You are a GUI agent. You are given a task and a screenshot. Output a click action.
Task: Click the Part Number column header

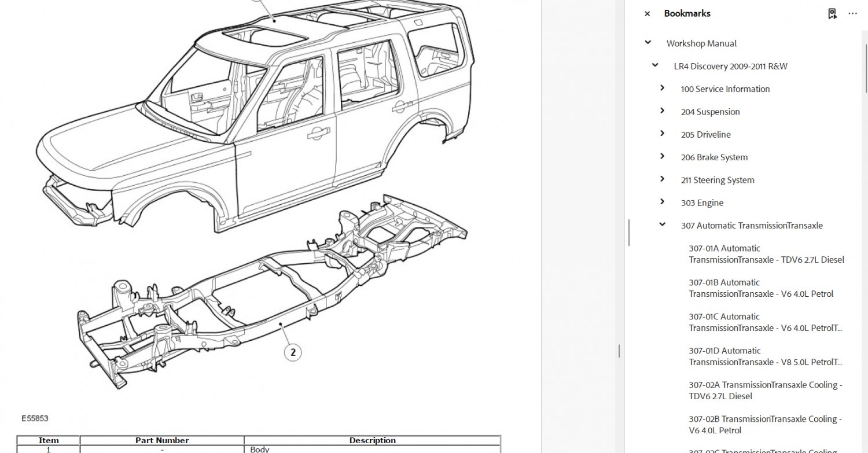[x=162, y=440]
